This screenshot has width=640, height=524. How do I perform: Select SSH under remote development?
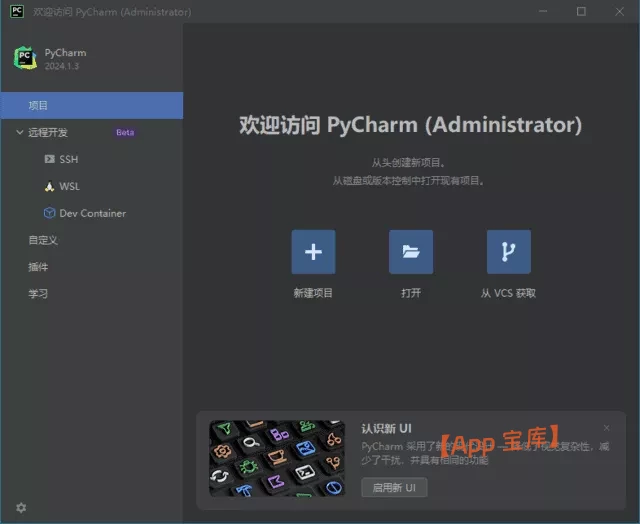pos(69,160)
